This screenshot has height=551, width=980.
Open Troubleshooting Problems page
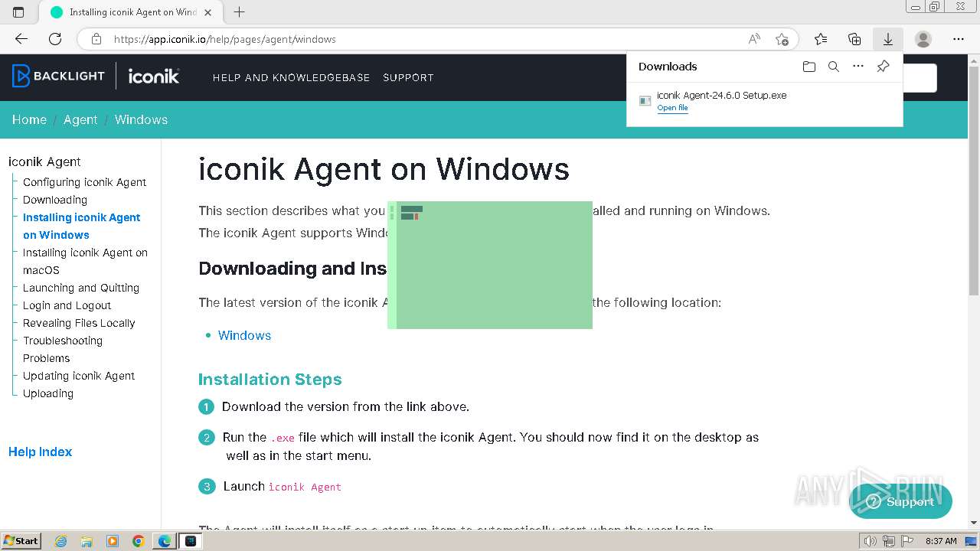(x=63, y=349)
